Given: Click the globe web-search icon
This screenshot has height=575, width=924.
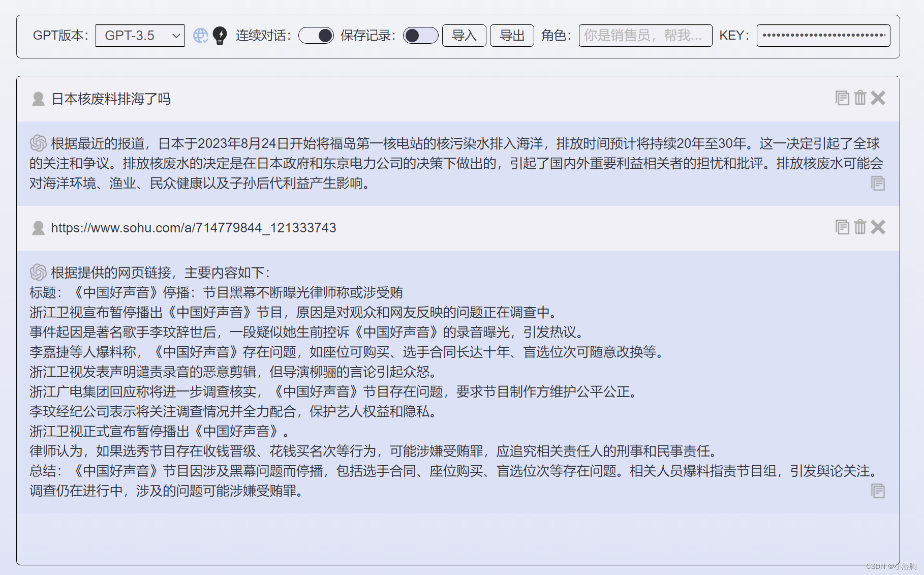Looking at the screenshot, I should tap(201, 36).
